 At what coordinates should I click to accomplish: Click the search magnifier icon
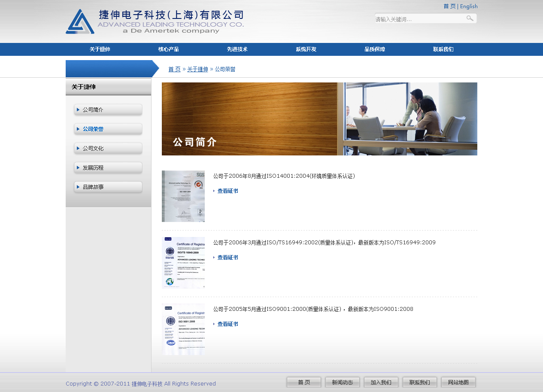click(x=470, y=18)
